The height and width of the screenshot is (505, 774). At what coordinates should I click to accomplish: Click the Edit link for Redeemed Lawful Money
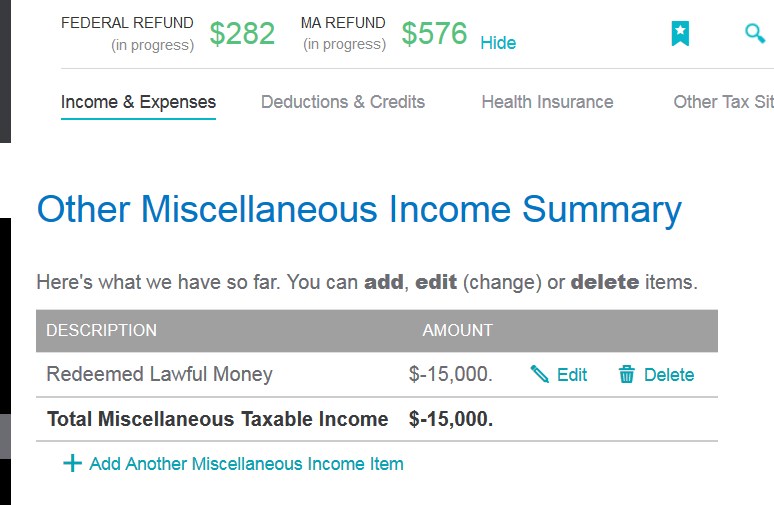[x=572, y=375]
